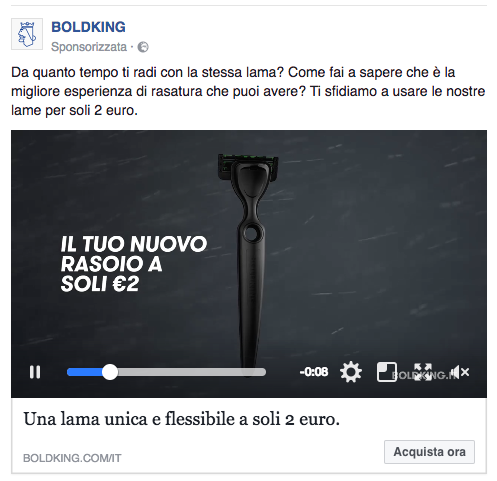The height and width of the screenshot is (481, 497).
Task: Click the picture-in-picture video icon
Action: (386, 372)
